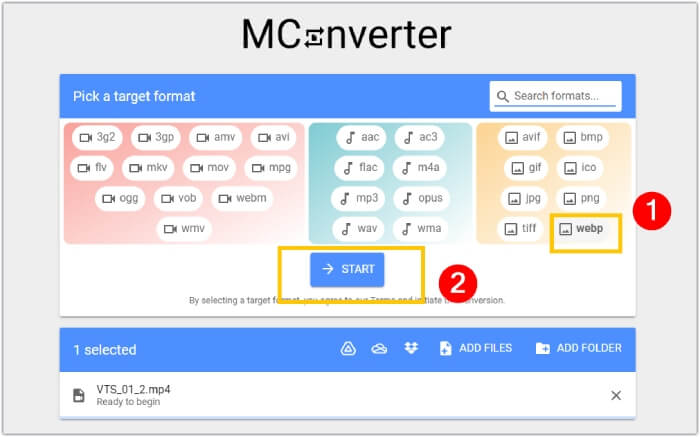Choose the flv video format

[x=92, y=168]
